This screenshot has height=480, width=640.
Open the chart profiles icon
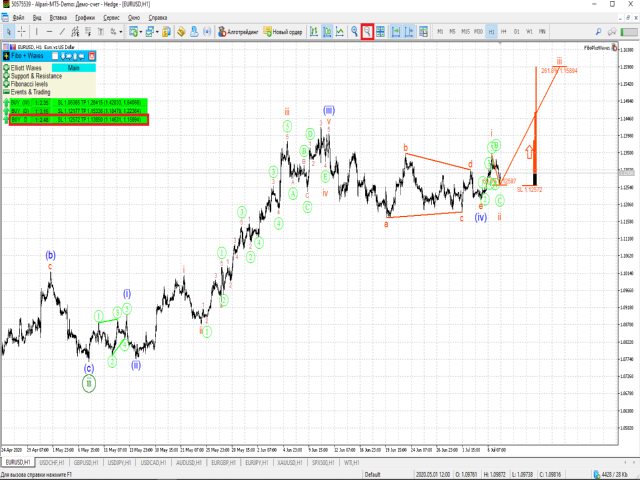(150, 31)
